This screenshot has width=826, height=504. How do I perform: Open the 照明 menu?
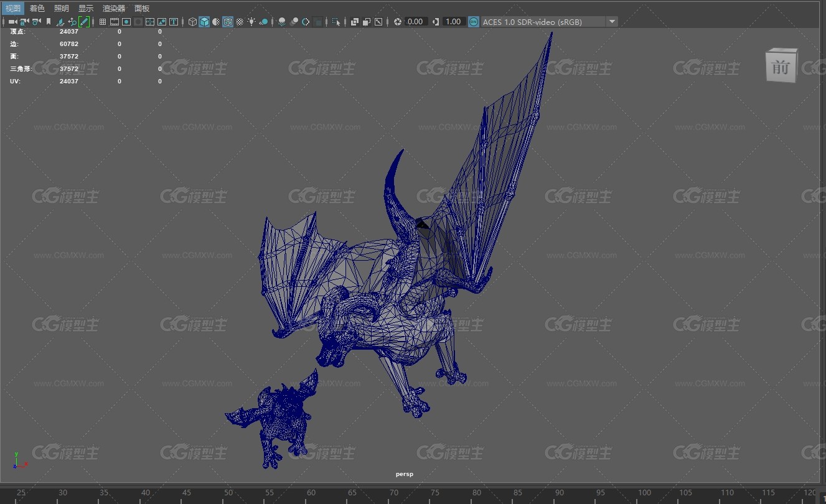(62, 8)
